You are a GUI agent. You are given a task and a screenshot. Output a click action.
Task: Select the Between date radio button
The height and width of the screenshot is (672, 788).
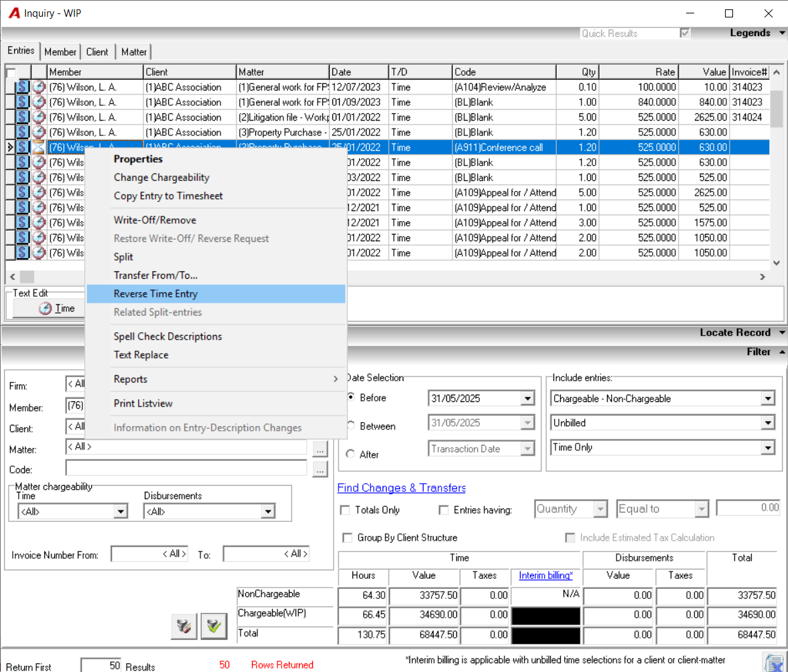(350, 425)
